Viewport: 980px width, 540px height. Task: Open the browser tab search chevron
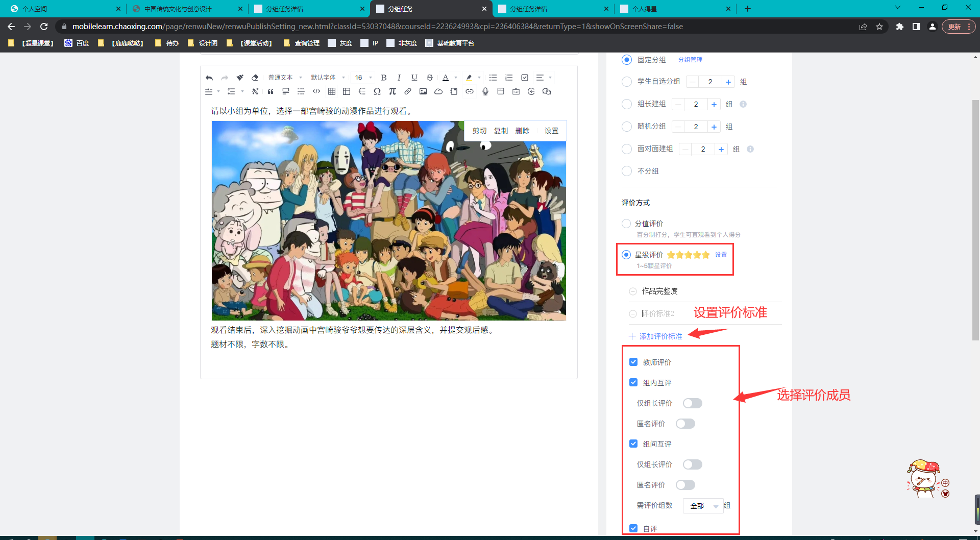tap(897, 8)
